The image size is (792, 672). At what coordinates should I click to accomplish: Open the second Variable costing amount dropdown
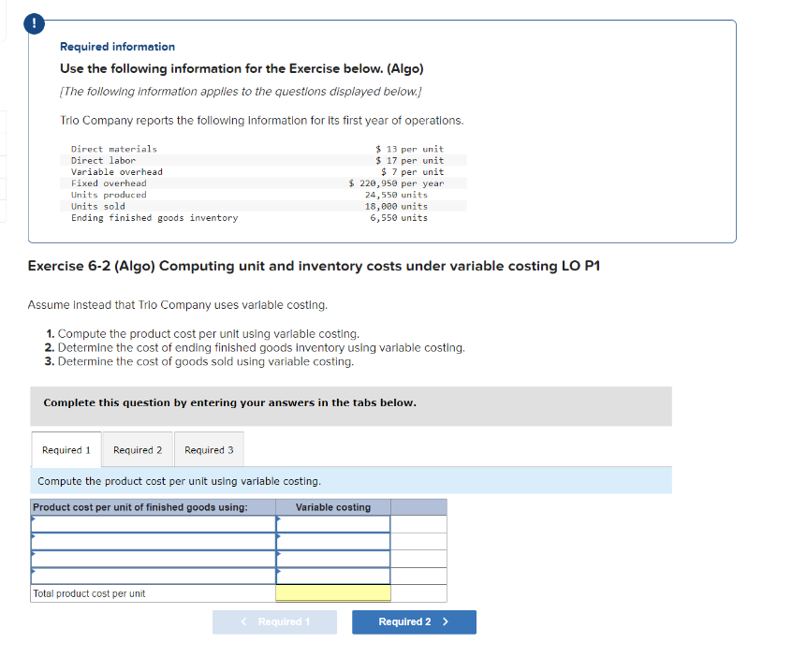[332, 541]
